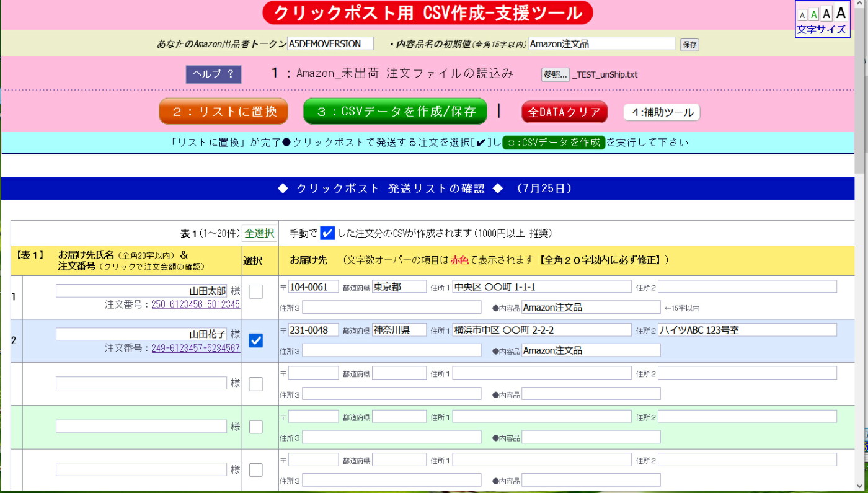This screenshot has height=493, width=868.
Task: Select the green medium font size A icon
Action: click(814, 14)
